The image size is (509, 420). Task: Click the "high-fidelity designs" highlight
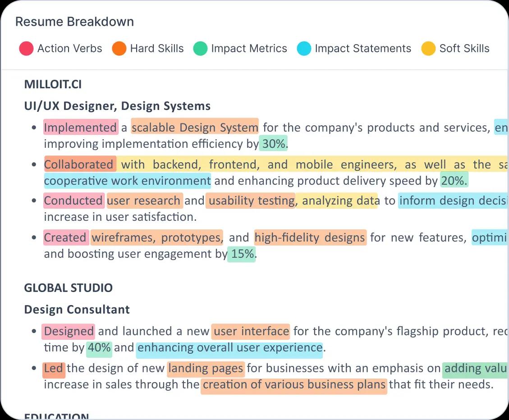click(x=310, y=237)
